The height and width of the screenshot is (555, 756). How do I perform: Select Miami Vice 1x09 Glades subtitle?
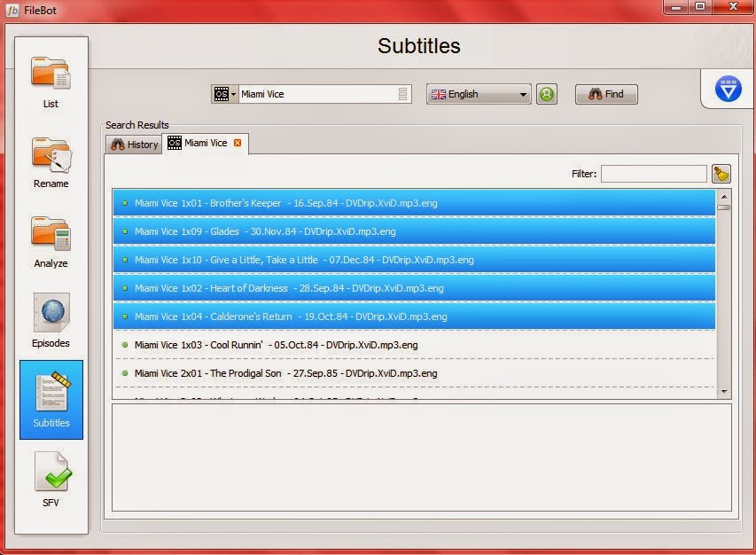414,231
